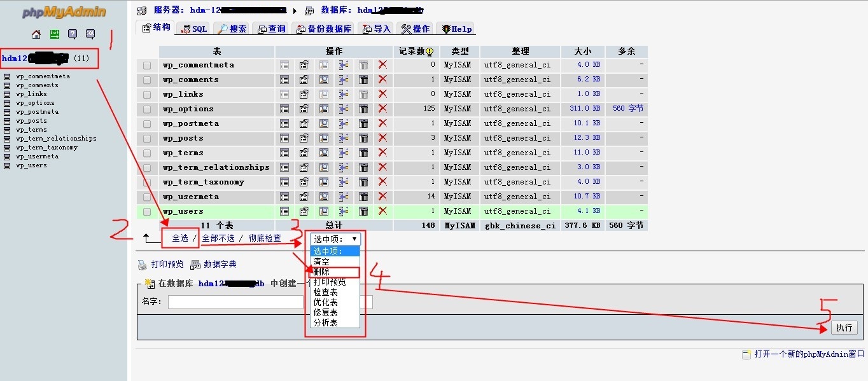Click the trash empty icon for wp_options
The height and width of the screenshot is (381, 868).
363,108
